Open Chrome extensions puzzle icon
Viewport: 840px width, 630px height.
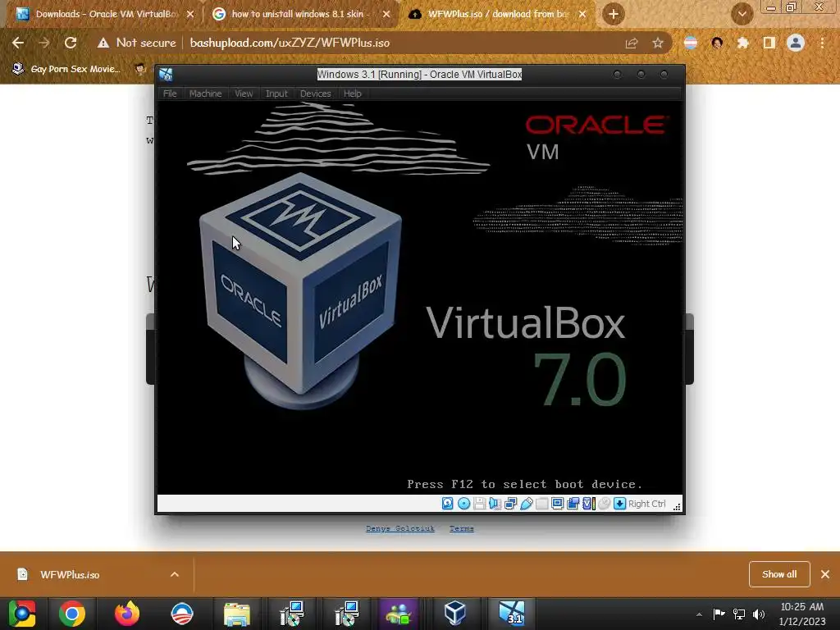tap(742, 43)
